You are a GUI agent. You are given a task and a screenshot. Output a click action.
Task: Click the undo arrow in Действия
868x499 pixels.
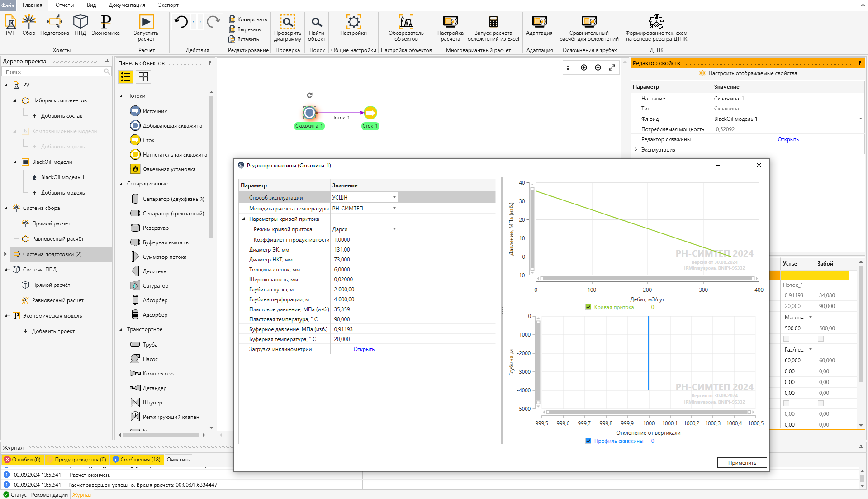coord(181,22)
